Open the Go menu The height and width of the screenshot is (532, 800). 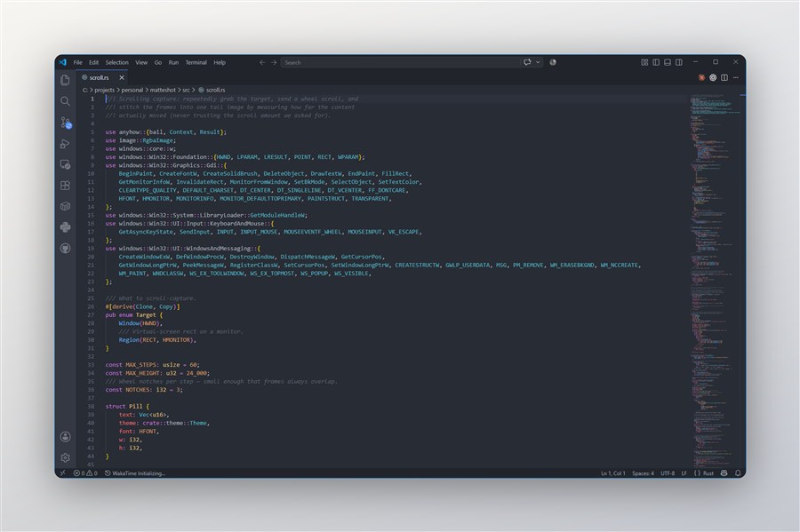click(x=158, y=62)
